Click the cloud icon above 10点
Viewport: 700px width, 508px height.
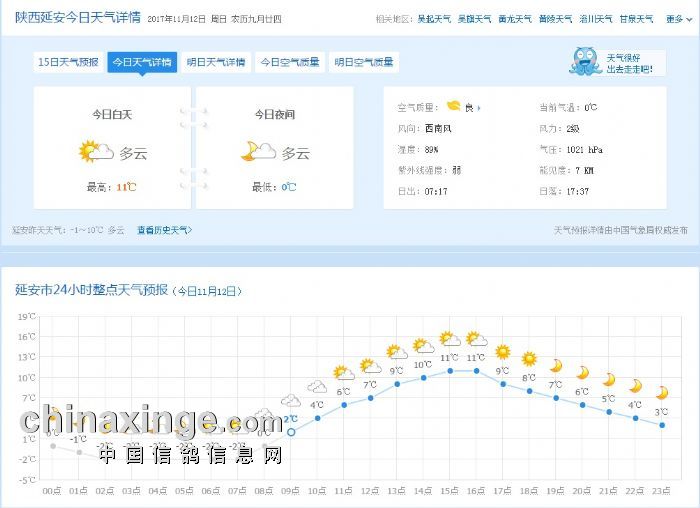[317, 387]
